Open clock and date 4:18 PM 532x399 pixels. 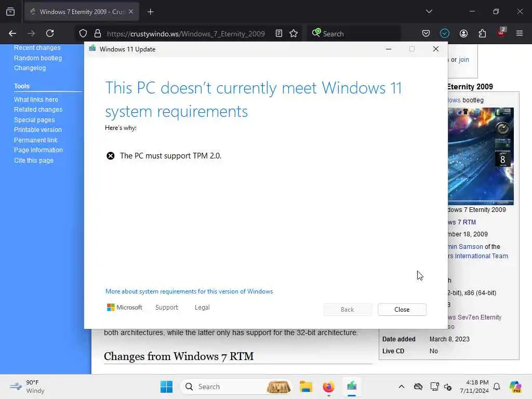point(474,387)
